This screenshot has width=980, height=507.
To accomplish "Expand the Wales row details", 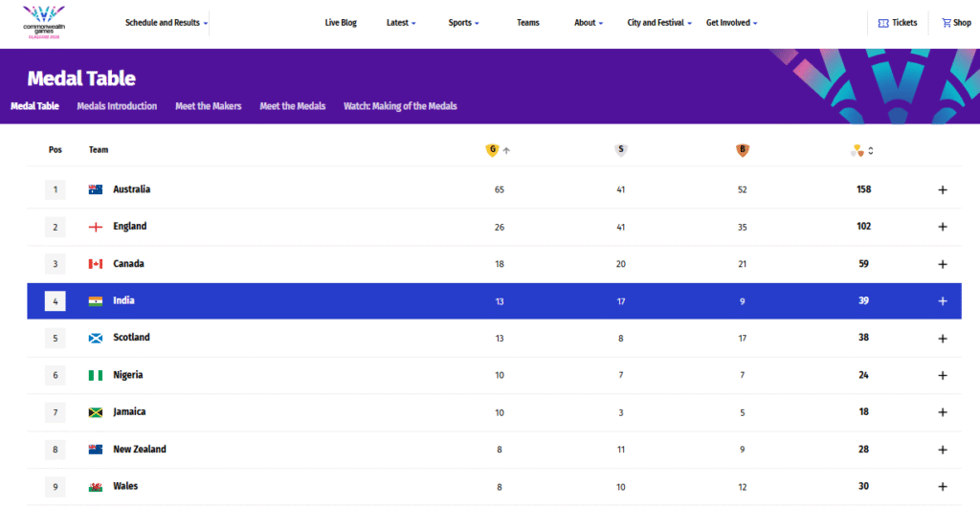I will [943, 486].
